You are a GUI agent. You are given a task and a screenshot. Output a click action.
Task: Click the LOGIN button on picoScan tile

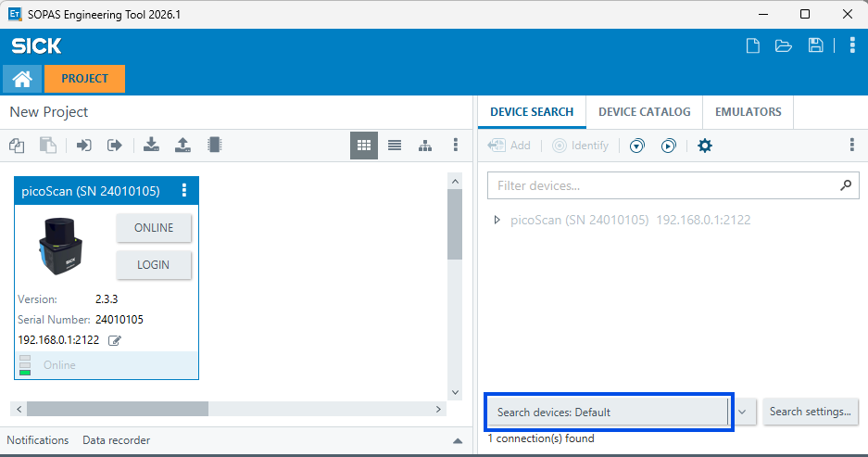tap(154, 265)
